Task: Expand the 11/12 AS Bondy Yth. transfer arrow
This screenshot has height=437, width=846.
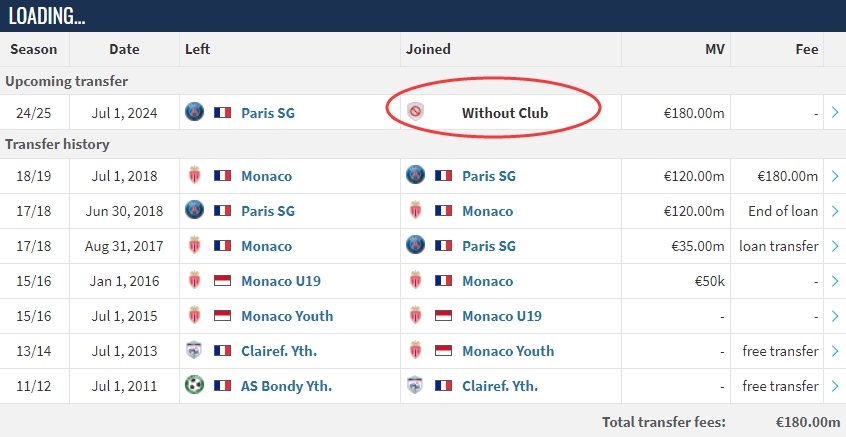Action: pos(835,386)
